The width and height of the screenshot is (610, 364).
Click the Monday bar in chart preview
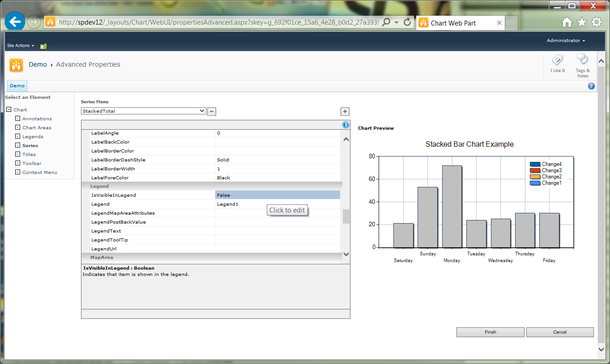coord(452,207)
